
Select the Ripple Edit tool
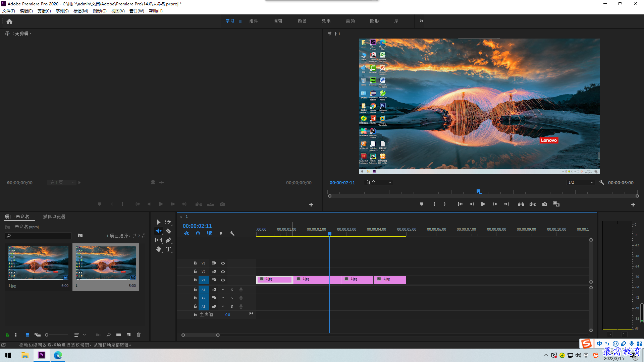pos(159,231)
